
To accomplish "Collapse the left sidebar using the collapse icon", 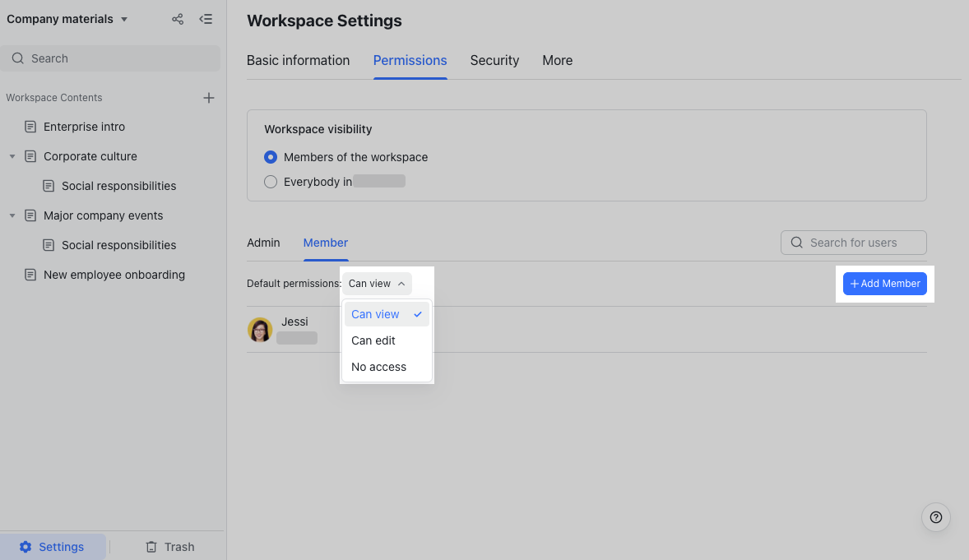I will click(206, 18).
